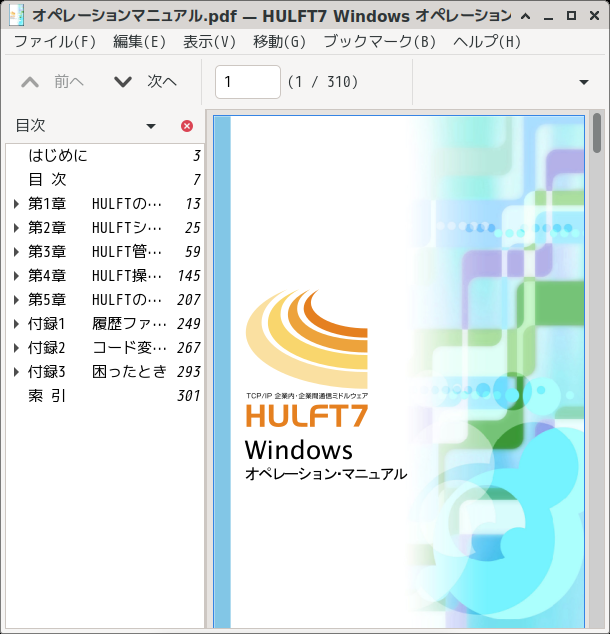Open the ブックマーク(B) menu
This screenshot has width=610, height=634.
coord(380,42)
